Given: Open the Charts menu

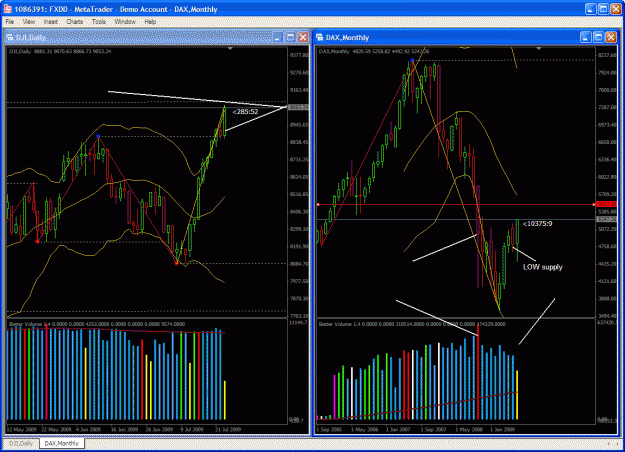Looking at the screenshot, I should pos(75,22).
